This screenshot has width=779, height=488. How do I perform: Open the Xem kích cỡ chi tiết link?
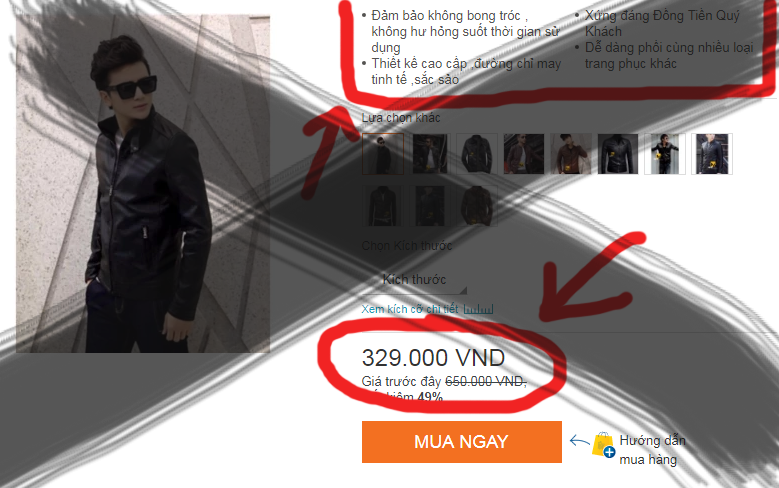[x=410, y=309]
